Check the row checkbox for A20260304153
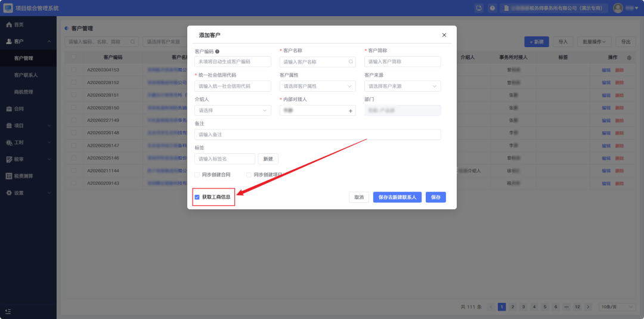The height and width of the screenshot is (319, 644). (73, 70)
